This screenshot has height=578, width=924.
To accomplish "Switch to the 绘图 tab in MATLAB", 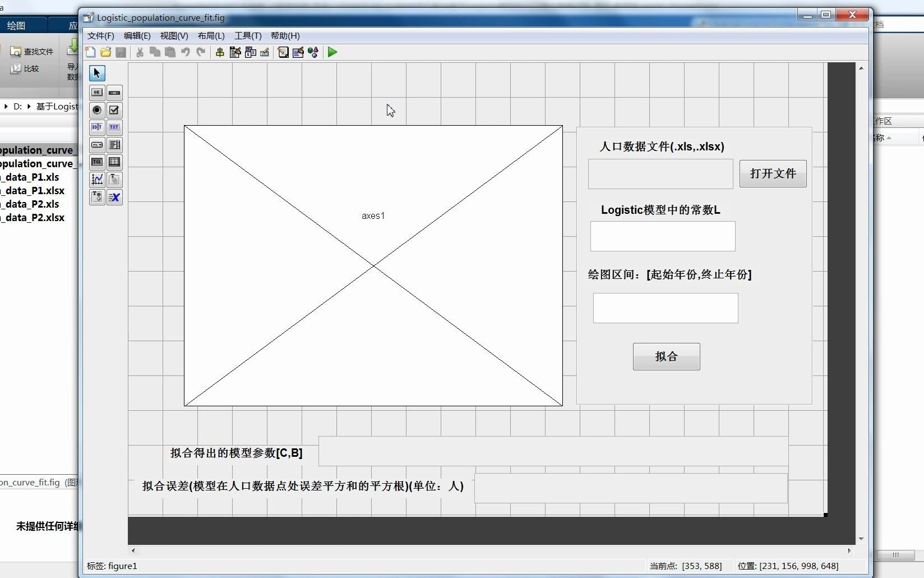I will [x=16, y=25].
